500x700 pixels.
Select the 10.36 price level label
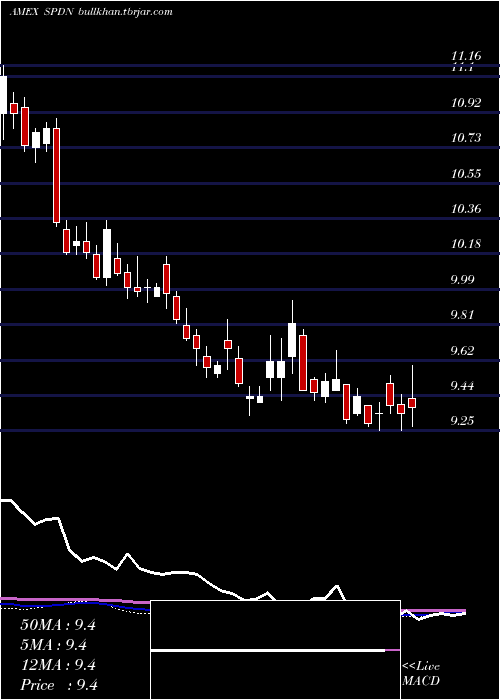pyautogui.click(x=466, y=208)
